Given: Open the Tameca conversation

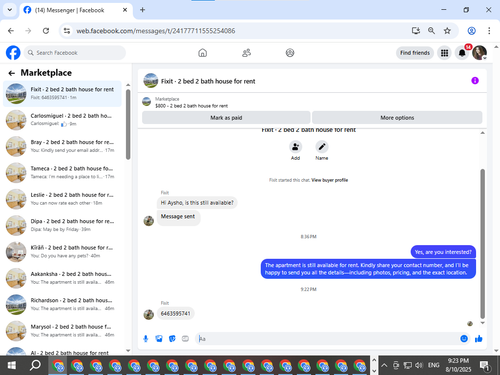Looking at the screenshot, I should pos(62,172).
